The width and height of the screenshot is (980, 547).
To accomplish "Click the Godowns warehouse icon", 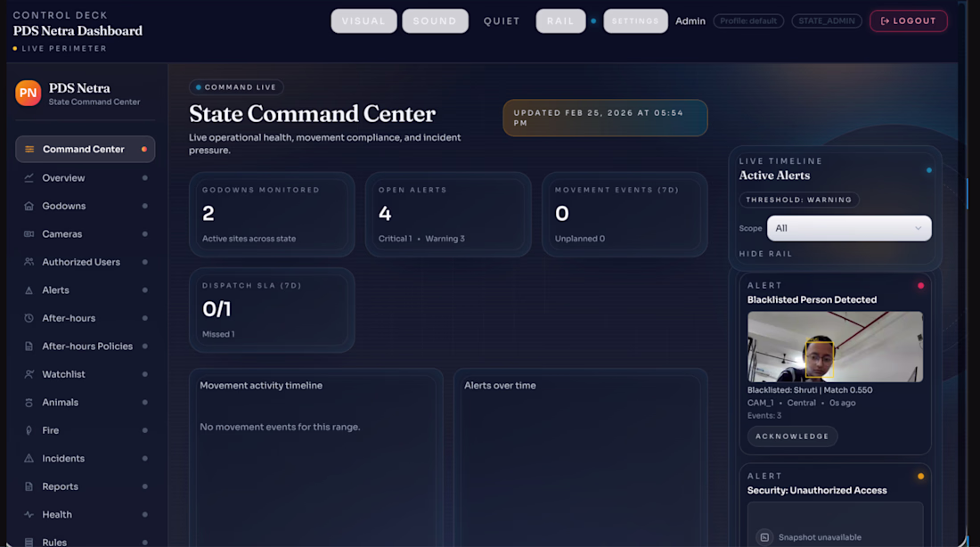I will click(29, 207).
